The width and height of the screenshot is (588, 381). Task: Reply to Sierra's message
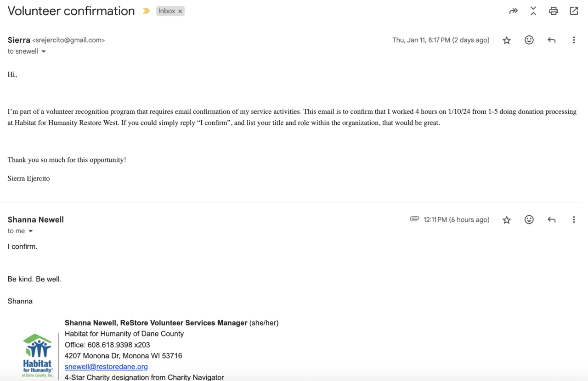point(552,40)
